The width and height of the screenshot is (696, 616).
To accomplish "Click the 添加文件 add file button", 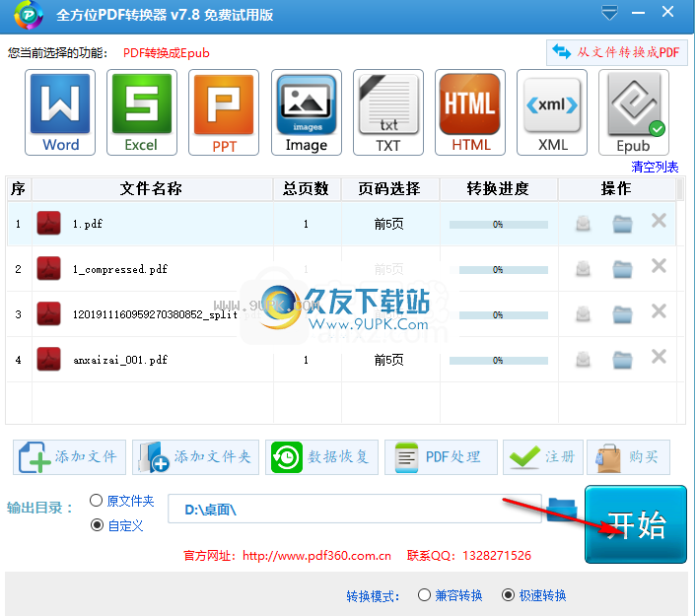I will (69, 457).
